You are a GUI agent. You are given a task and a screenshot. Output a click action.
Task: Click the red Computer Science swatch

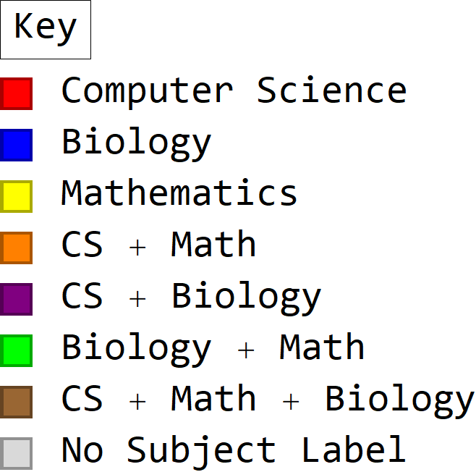point(17,93)
